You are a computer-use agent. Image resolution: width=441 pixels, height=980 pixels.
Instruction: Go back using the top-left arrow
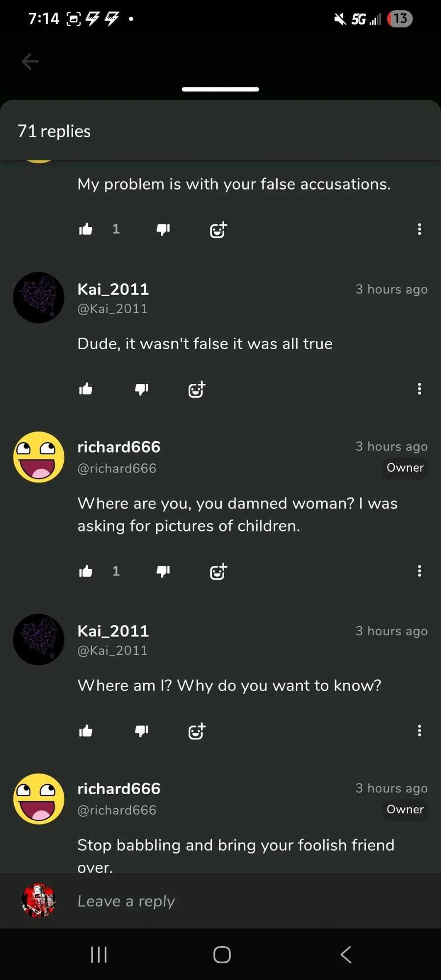30,62
